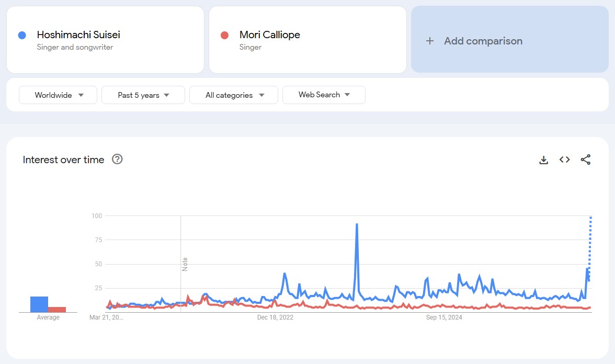Click the plus icon in Add comparison
The image size is (615, 364).
click(430, 41)
